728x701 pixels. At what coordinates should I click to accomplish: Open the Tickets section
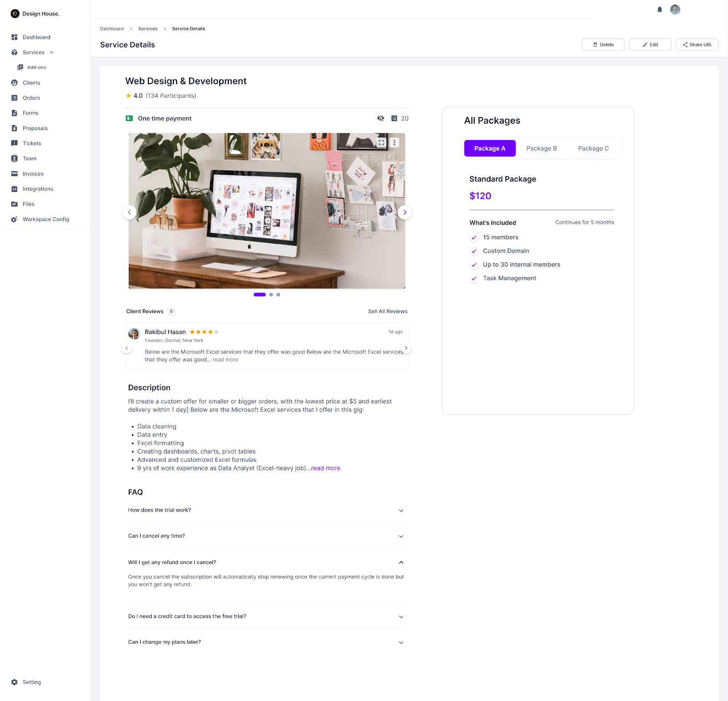(32, 143)
